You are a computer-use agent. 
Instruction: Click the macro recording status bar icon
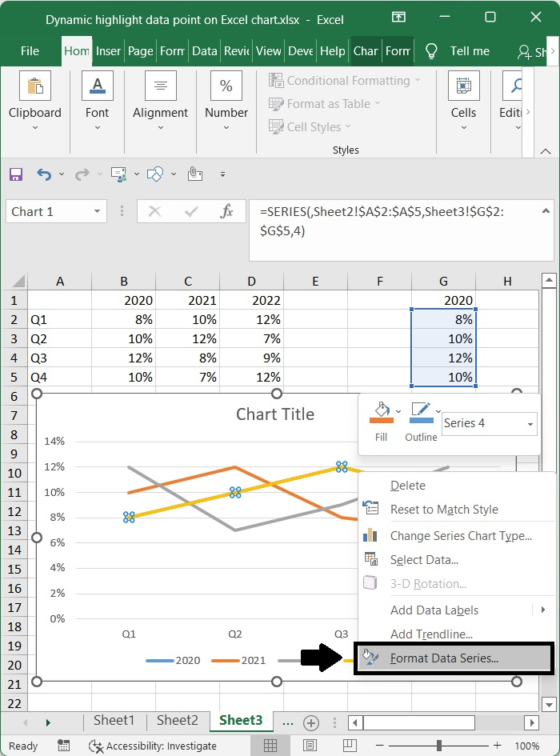63,746
